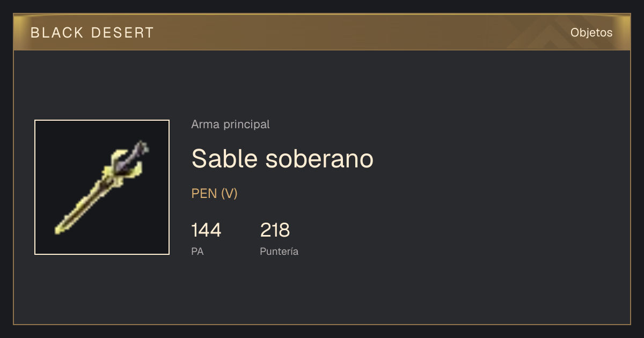This screenshot has height=338, width=644.
Task: Click the golden blade tip in thumbnail
Action: pyautogui.click(x=61, y=227)
